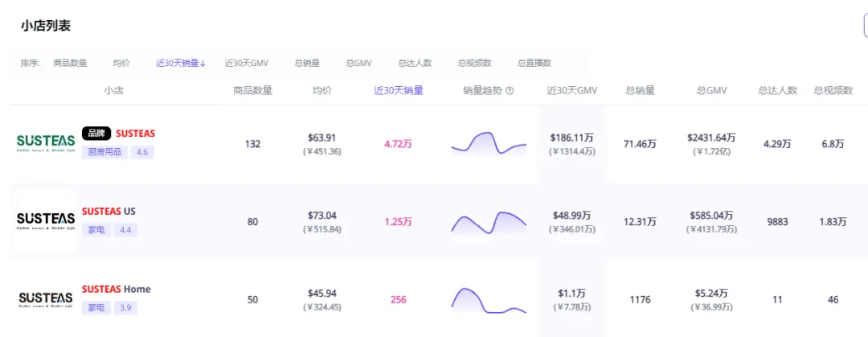The image size is (868, 337).
Task: Click the 近30天销量 column header
Action: click(399, 91)
